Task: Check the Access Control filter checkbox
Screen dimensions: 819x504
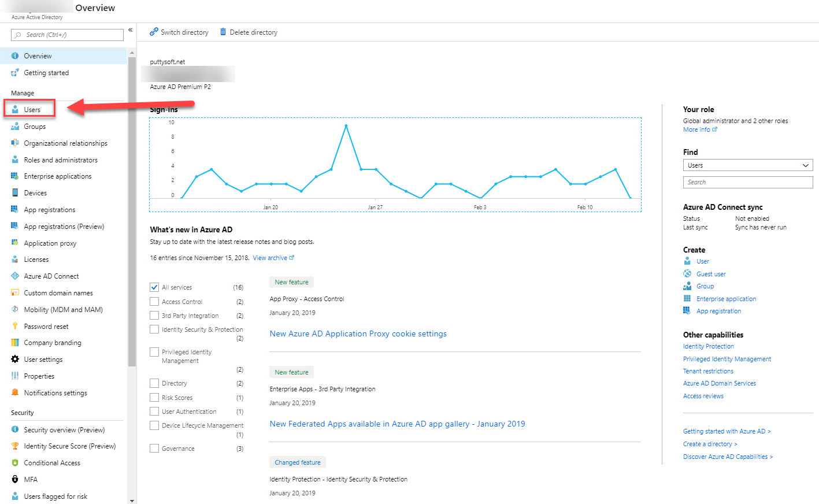Action: click(154, 302)
